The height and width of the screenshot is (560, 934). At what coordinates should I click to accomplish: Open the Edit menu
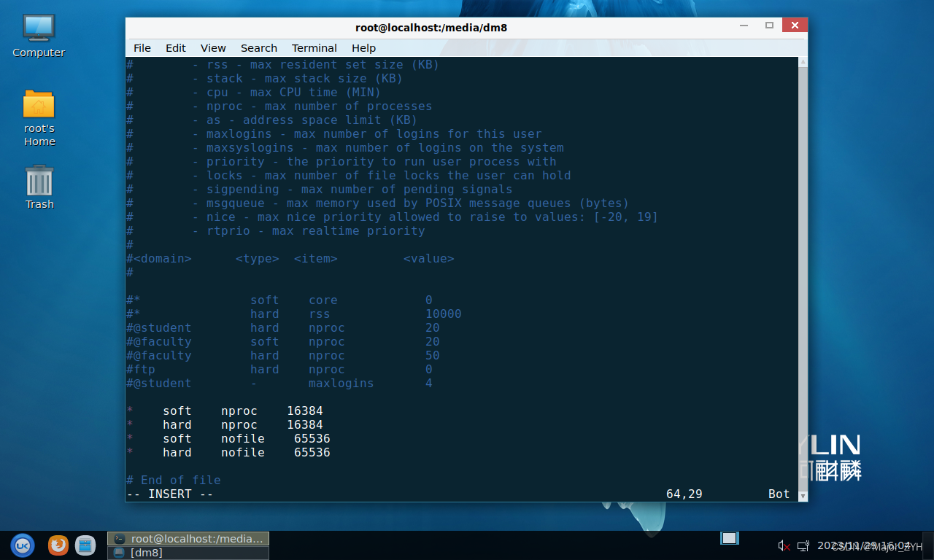point(176,48)
